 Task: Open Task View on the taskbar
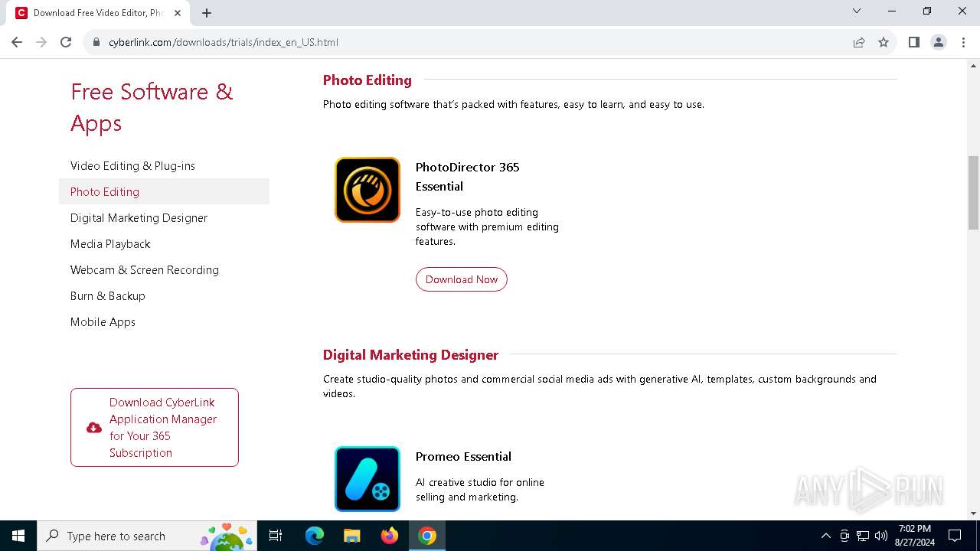[276, 536]
